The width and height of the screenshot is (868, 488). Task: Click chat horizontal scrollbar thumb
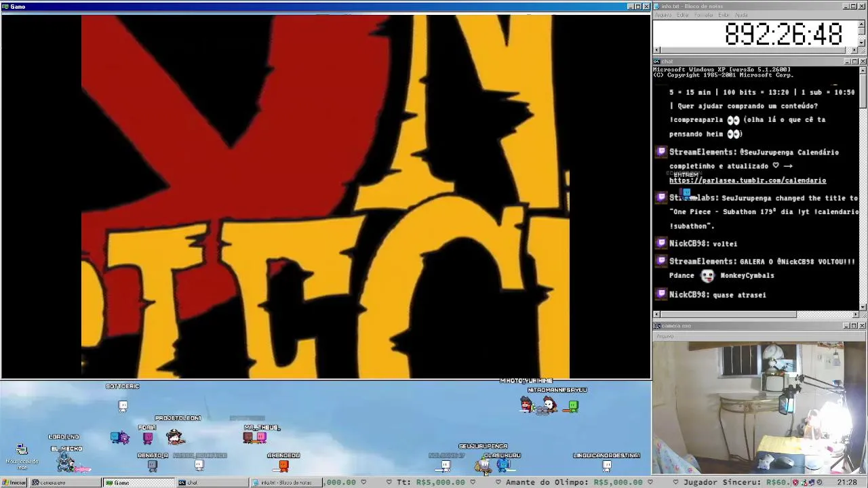click(728, 314)
